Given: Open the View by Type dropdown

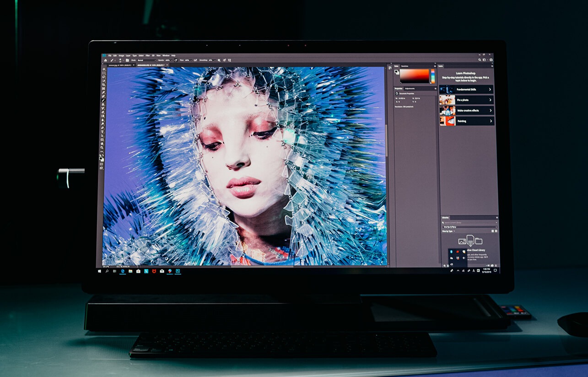Looking at the screenshot, I should coord(448,231).
